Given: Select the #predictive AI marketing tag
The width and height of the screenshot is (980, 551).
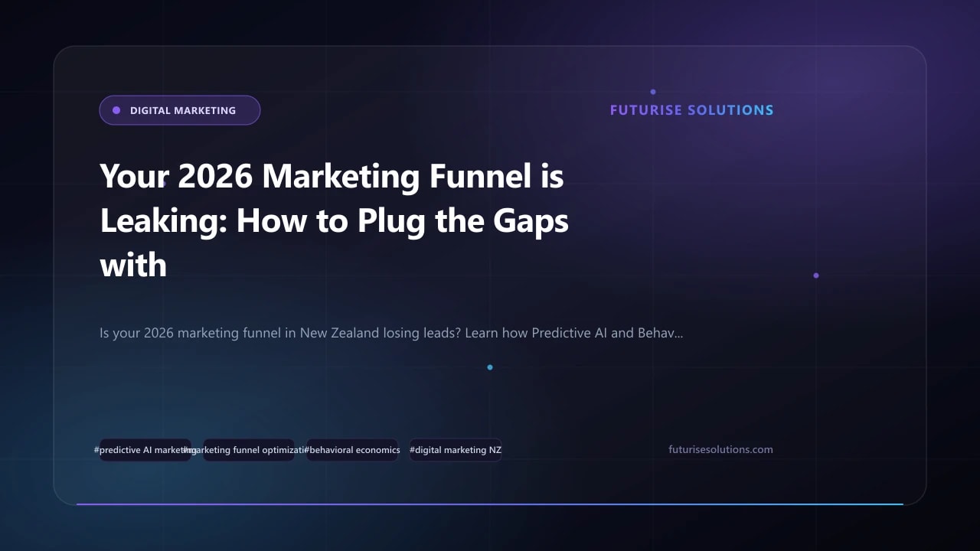Looking at the screenshot, I should [x=145, y=450].
